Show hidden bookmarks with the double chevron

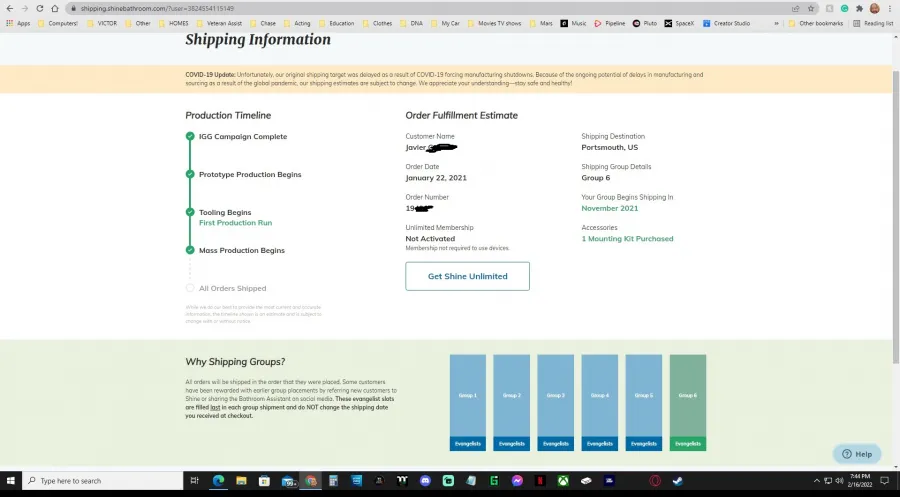coord(776,24)
